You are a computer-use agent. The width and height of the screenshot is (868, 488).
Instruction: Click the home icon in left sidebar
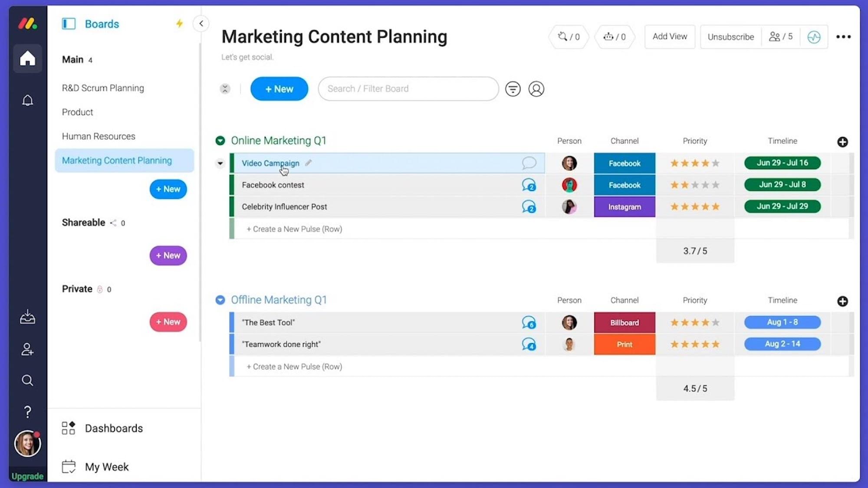(x=27, y=58)
